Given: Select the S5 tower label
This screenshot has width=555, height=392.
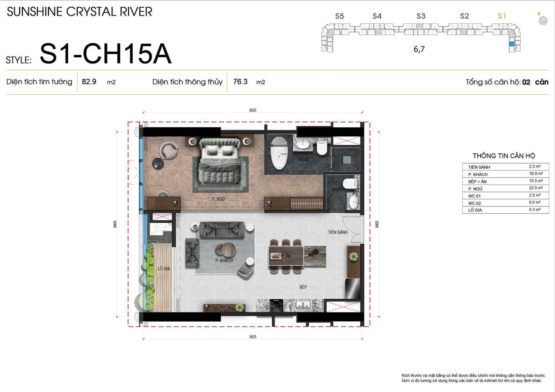Looking at the screenshot, I should 340,16.
